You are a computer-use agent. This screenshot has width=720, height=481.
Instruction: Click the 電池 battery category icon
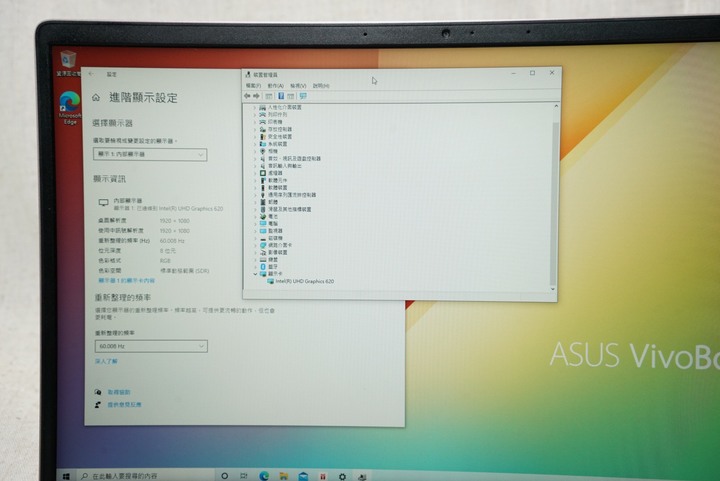tap(263, 216)
